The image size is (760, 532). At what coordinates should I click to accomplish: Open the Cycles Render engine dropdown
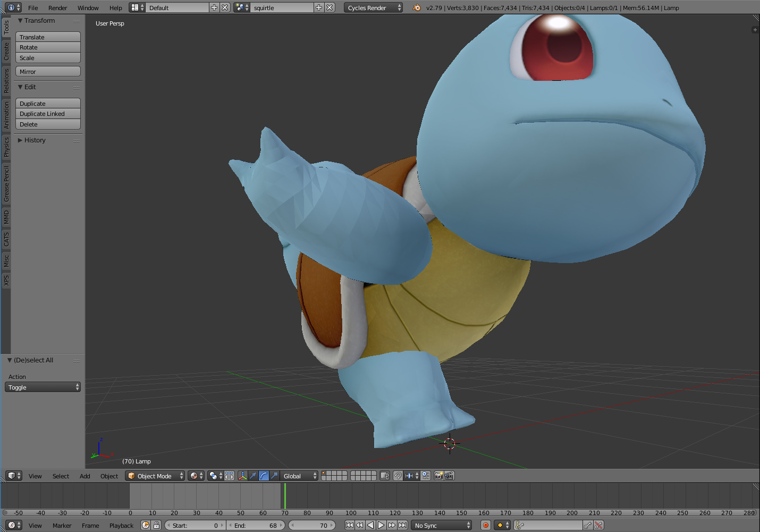(373, 7)
